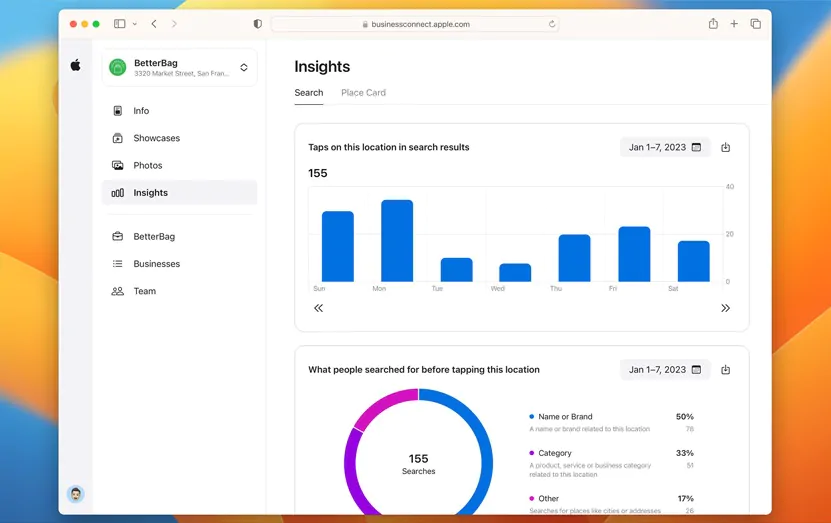This screenshot has height=523, width=831.
Task: Open the Team page
Action: point(179,291)
